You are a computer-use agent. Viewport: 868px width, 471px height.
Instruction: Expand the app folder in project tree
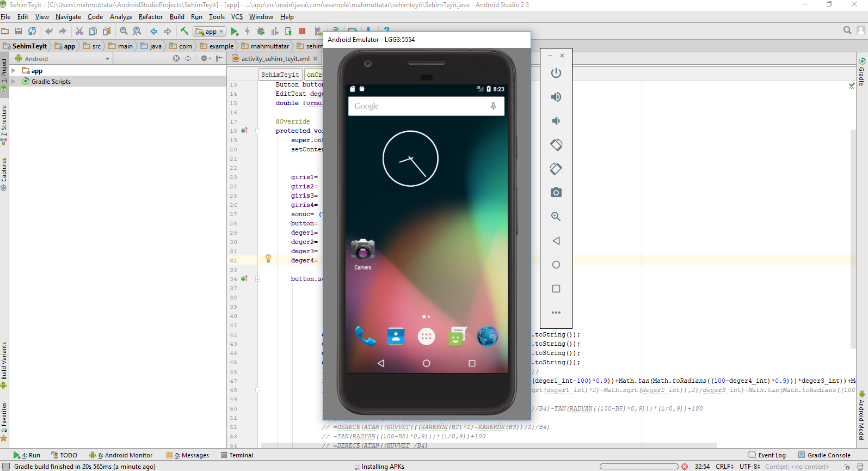[14, 71]
